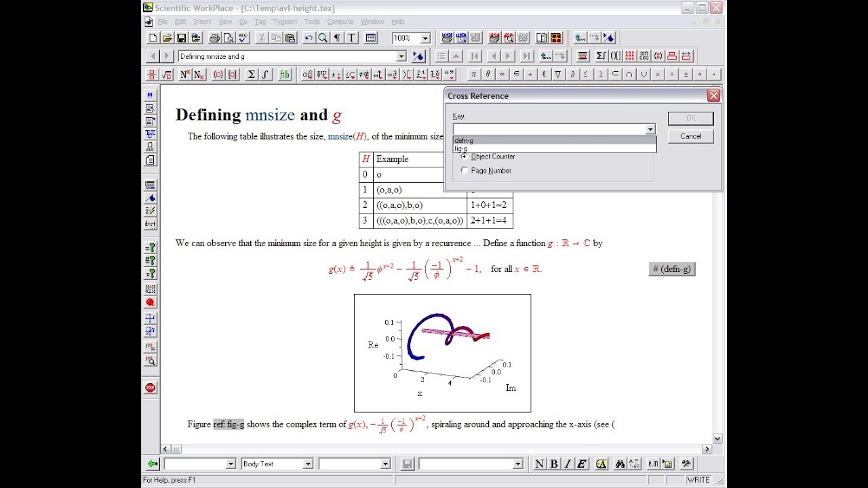Insert a matrix with the red grid icon
The width and height of the screenshot is (868, 488).
pyautogui.click(x=630, y=56)
